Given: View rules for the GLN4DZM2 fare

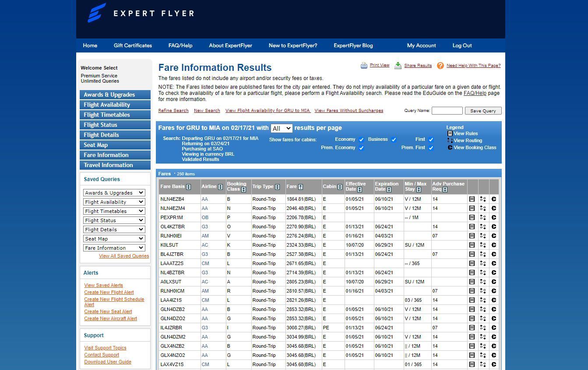Looking at the screenshot, I should pos(472,337).
